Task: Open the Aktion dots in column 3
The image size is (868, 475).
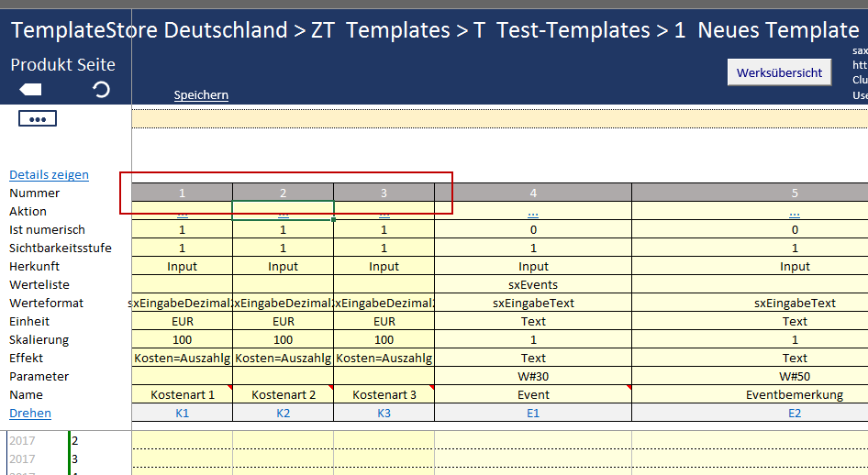Action: pyautogui.click(x=384, y=212)
